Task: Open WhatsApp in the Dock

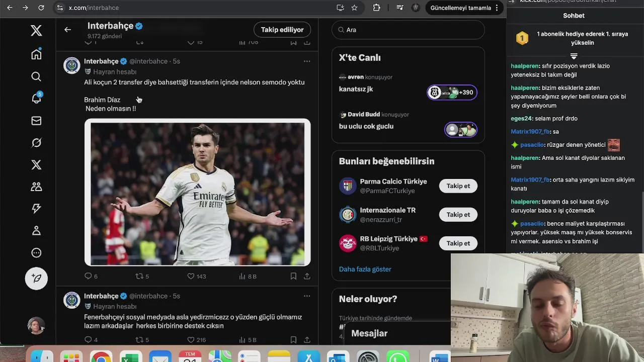Action: tap(397, 358)
